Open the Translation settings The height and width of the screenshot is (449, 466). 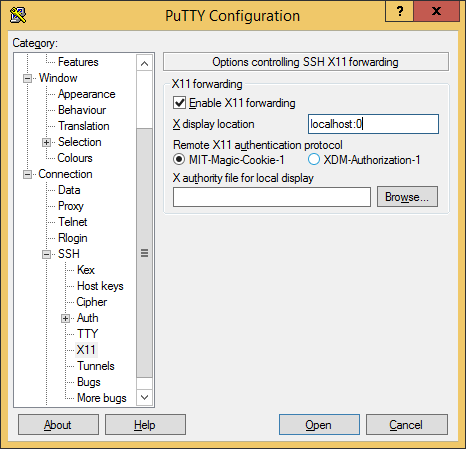pos(84,126)
